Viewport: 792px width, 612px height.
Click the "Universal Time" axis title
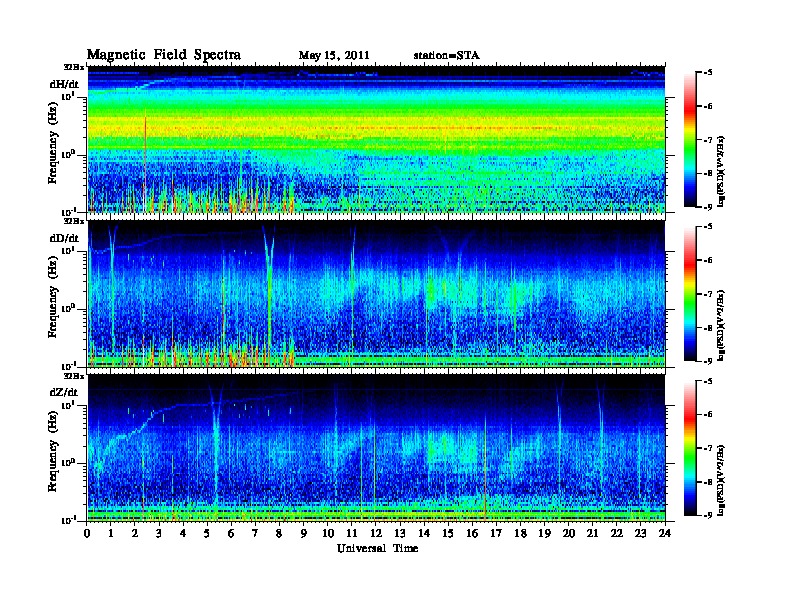377,548
